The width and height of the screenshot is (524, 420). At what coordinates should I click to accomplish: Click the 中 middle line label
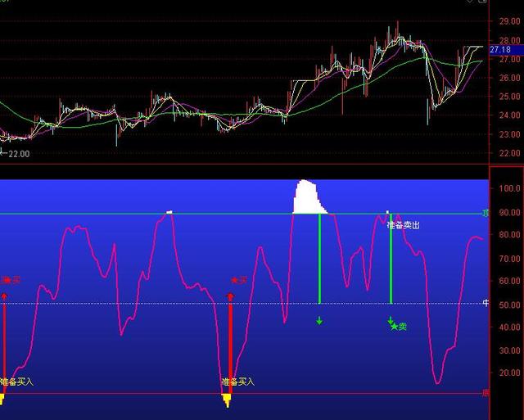pos(486,304)
